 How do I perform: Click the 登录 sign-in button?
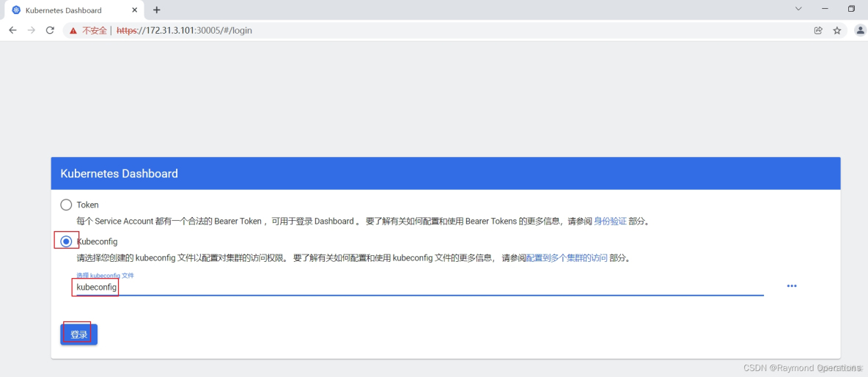pos(78,334)
